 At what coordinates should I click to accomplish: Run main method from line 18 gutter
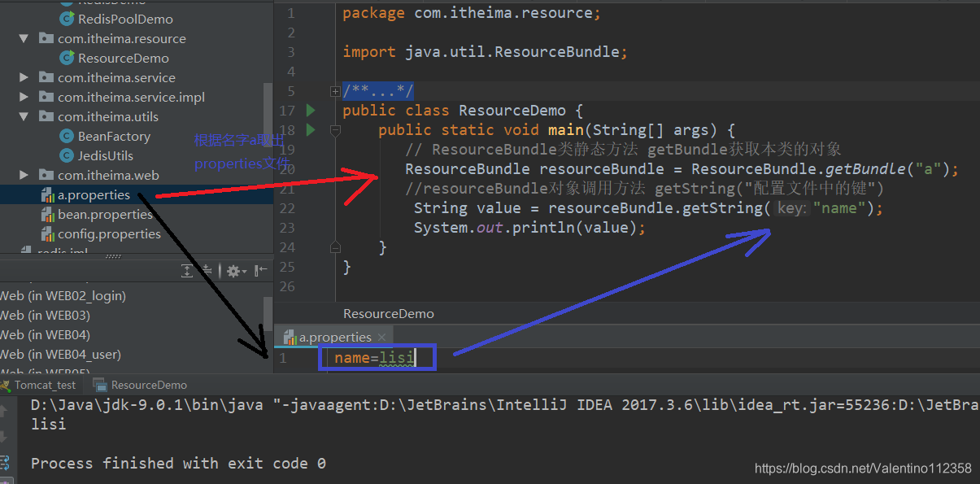tap(311, 130)
